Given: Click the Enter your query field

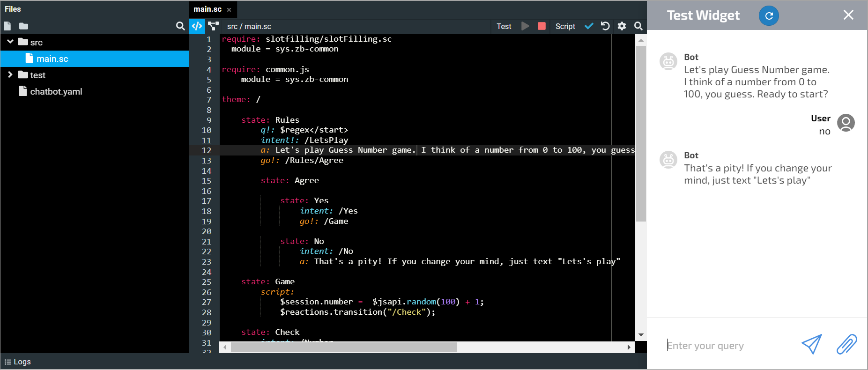Looking at the screenshot, I should click(x=731, y=346).
